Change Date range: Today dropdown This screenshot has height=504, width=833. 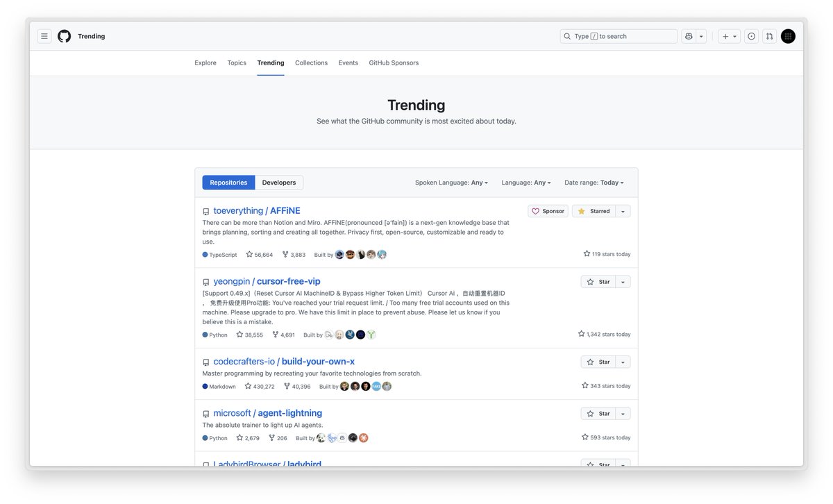pos(594,183)
